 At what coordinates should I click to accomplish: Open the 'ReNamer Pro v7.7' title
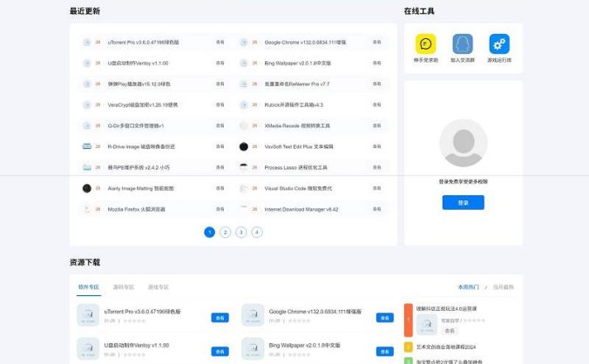tap(297, 84)
